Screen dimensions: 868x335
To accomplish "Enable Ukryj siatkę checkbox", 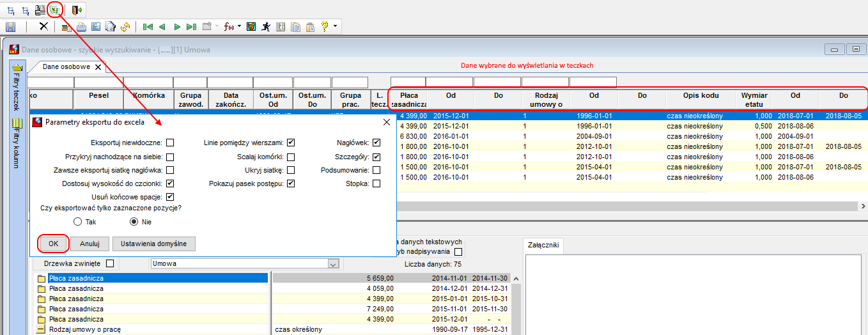I will (291, 170).
